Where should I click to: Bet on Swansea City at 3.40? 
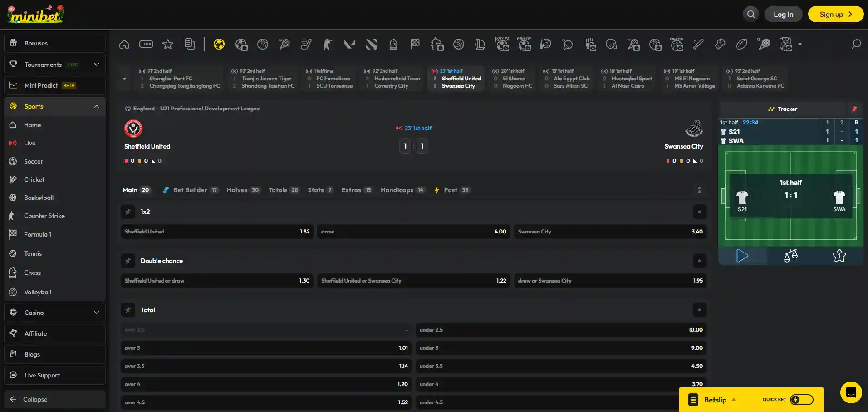[x=610, y=232]
